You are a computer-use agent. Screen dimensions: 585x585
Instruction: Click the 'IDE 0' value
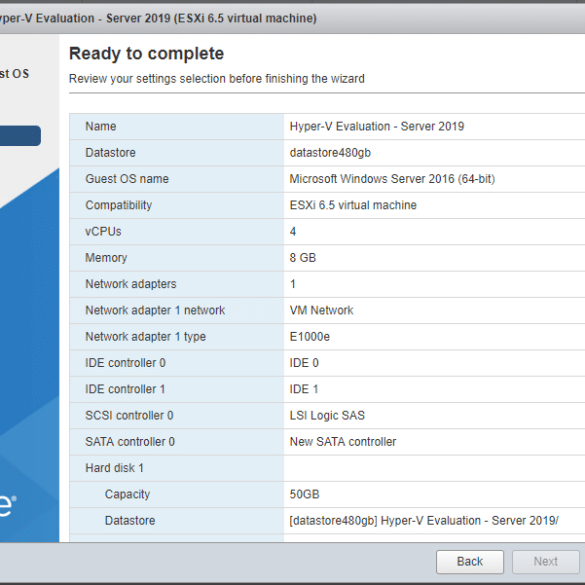point(304,363)
